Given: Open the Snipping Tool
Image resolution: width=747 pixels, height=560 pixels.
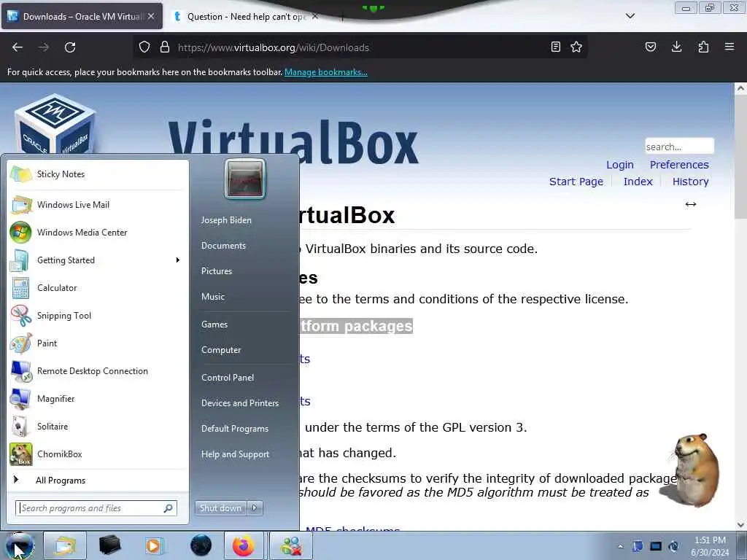Looking at the screenshot, I should coord(98,316).
